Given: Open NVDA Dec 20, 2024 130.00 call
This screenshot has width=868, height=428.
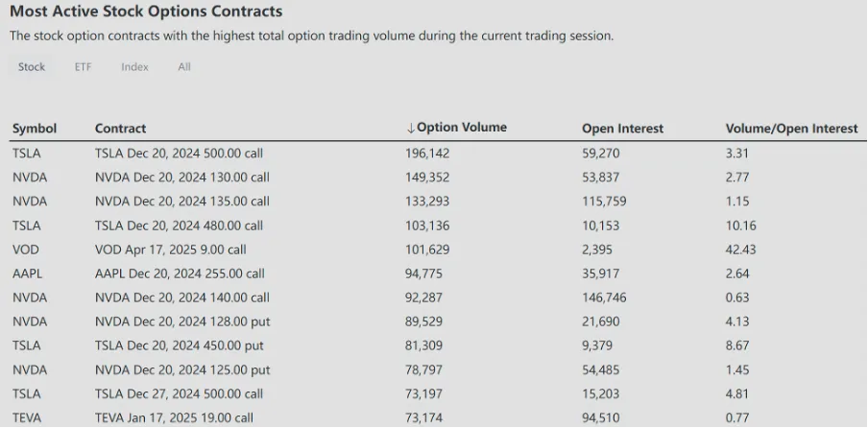Looking at the screenshot, I should [x=181, y=177].
